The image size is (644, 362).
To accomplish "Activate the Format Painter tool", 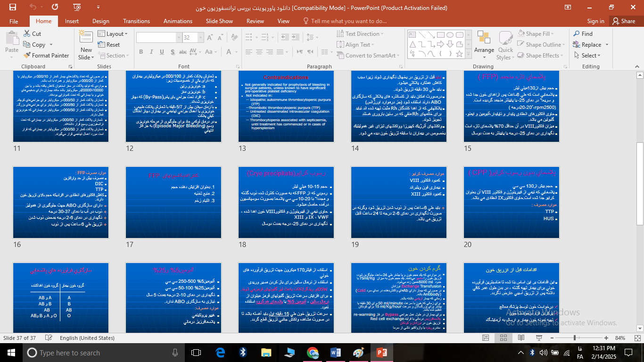I will pyautogui.click(x=46, y=56).
